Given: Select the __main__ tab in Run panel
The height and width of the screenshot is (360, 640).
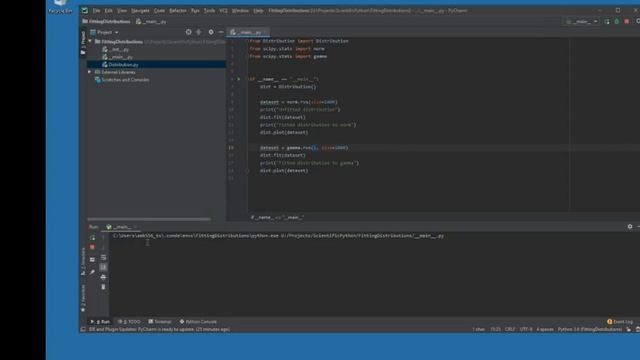Looking at the screenshot, I should click(122, 227).
